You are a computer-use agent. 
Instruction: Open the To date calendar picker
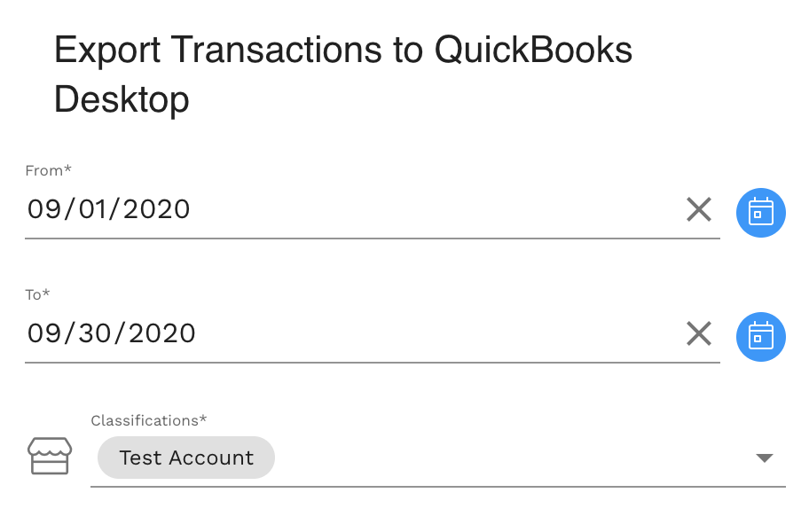760,337
